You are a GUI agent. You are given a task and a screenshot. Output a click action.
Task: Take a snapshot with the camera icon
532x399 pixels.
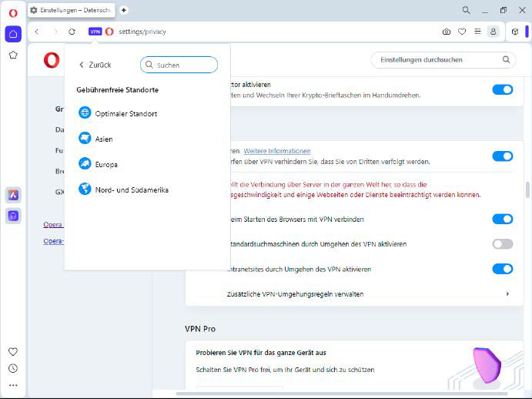click(447, 32)
